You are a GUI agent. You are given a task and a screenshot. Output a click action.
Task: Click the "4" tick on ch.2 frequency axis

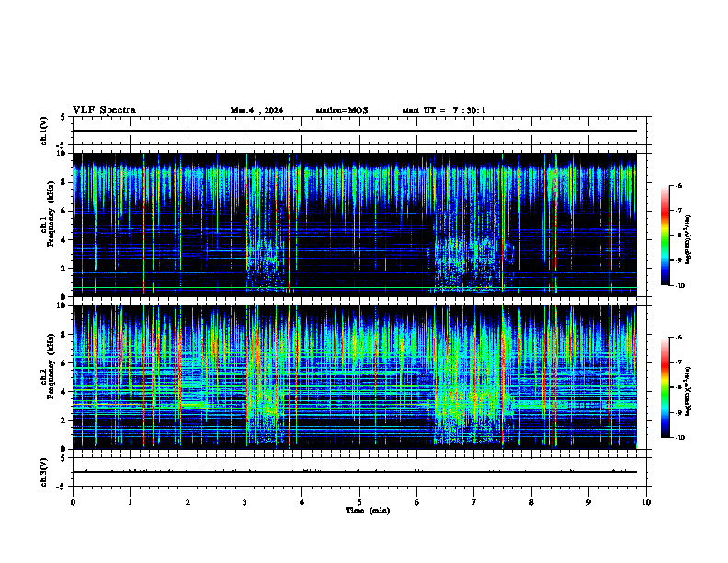point(65,392)
